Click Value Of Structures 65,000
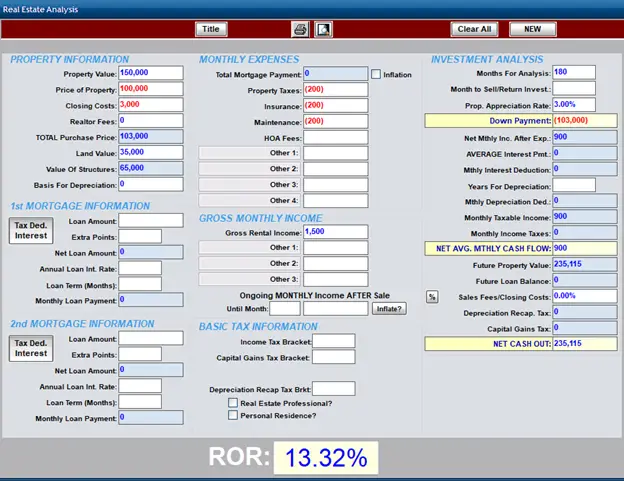The image size is (624, 481). 151,168
